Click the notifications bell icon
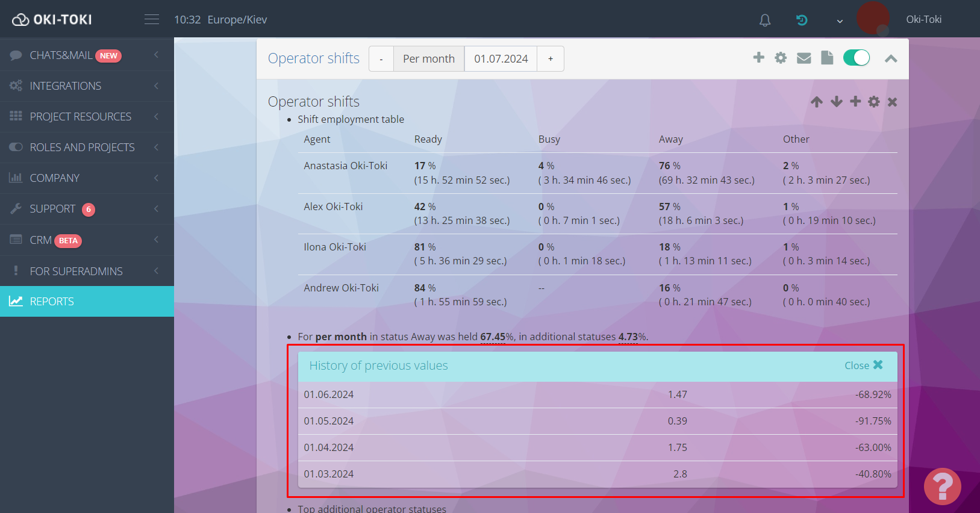980x513 pixels. (x=764, y=20)
